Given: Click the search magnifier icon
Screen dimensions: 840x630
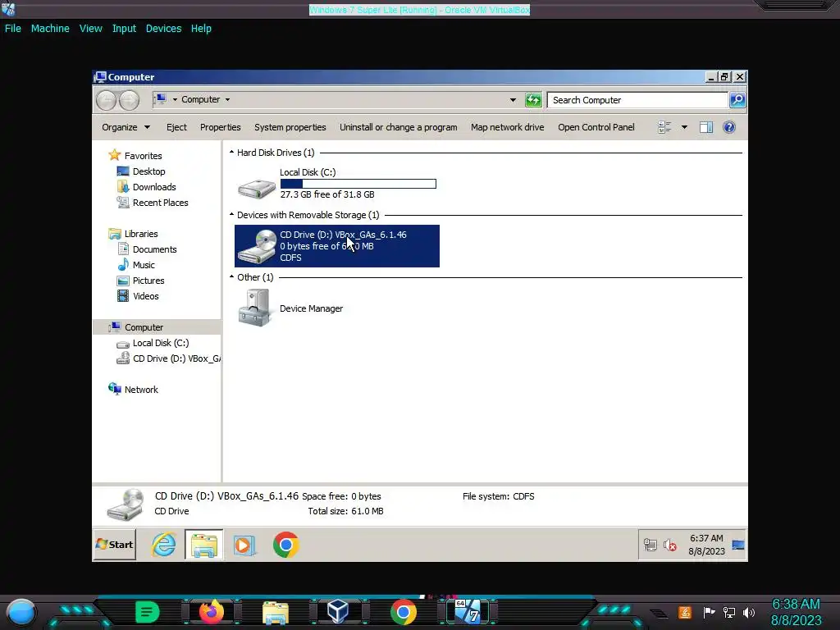Looking at the screenshot, I should [x=737, y=99].
